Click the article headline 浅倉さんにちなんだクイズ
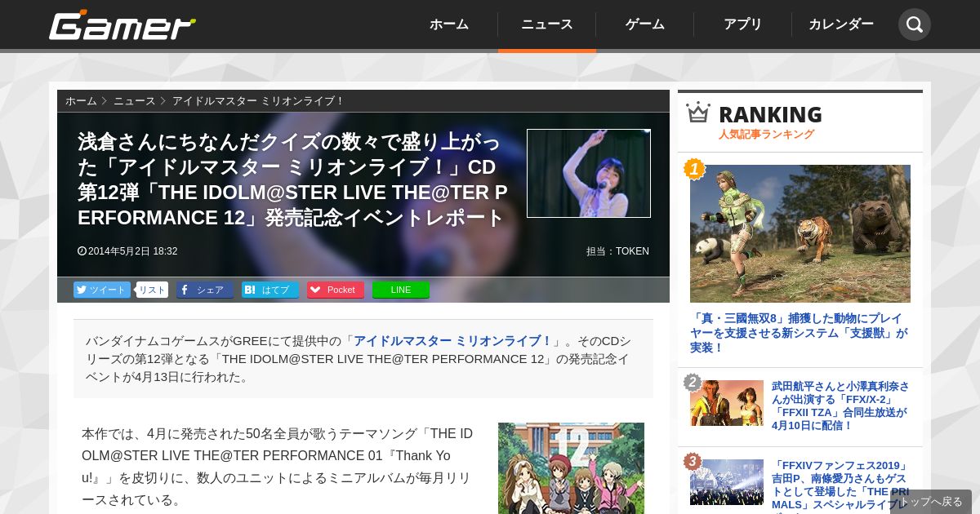This screenshot has height=514, width=980. pyautogui.click(x=292, y=179)
